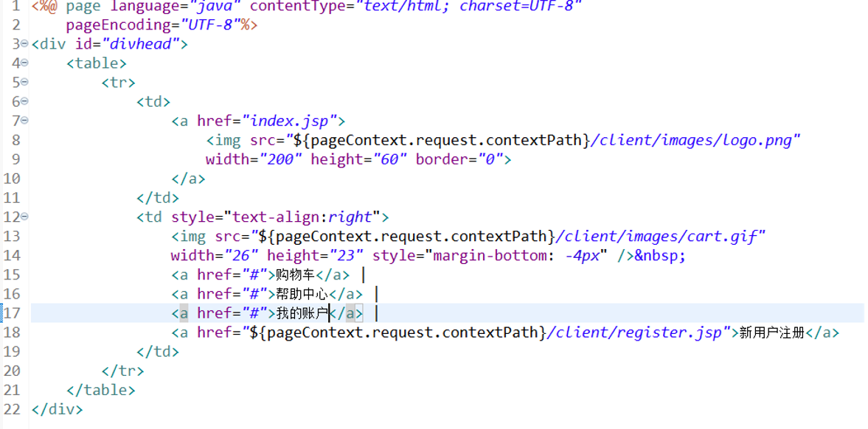Screen dimensions: 868x429
Task: Click the "</td>" closing tag on line 11
Action: point(158,198)
